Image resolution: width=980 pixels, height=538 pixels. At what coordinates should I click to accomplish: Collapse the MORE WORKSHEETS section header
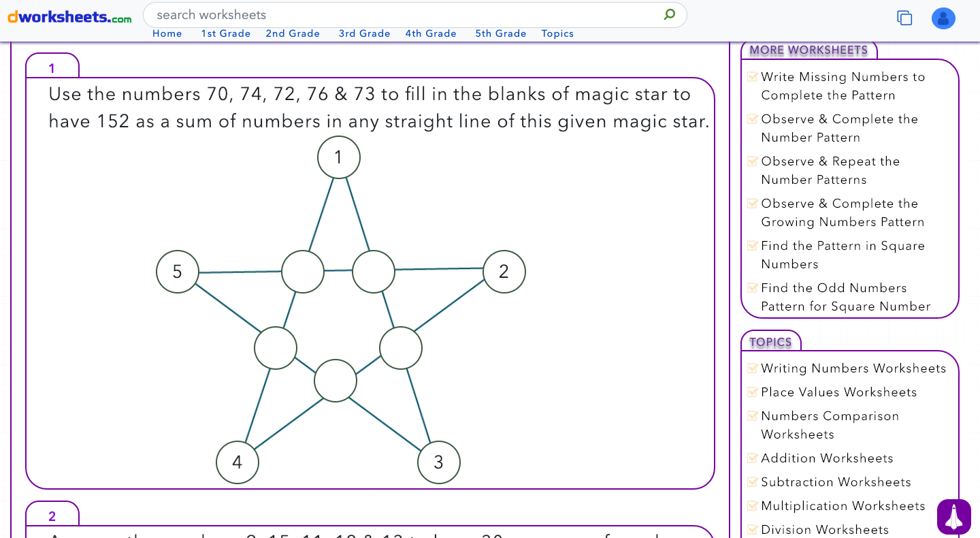tap(810, 50)
